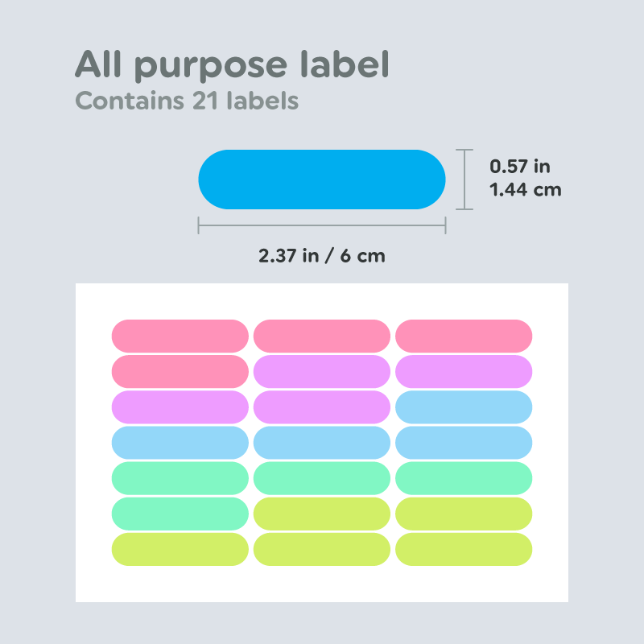Select the pink label in first row, middle column
The width and height of the screenshot is (644, 644).
pos(322,336)
